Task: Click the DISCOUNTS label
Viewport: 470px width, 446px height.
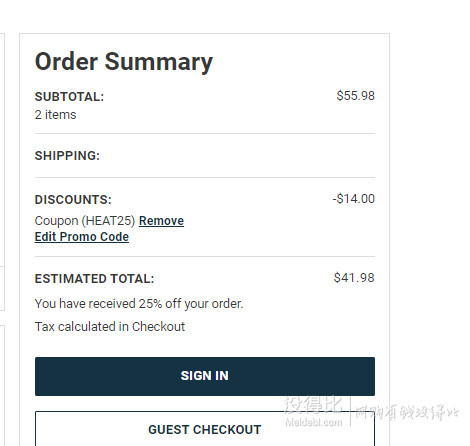Action: 73,200
